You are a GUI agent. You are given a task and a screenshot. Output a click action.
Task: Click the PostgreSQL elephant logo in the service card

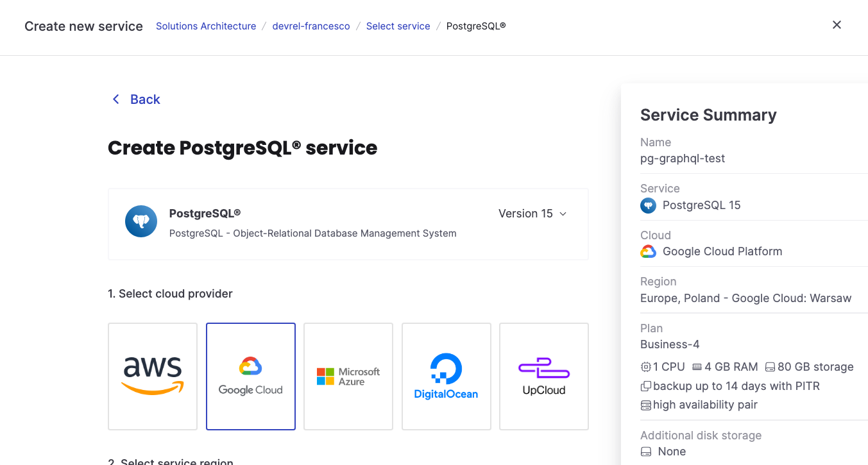140,221
